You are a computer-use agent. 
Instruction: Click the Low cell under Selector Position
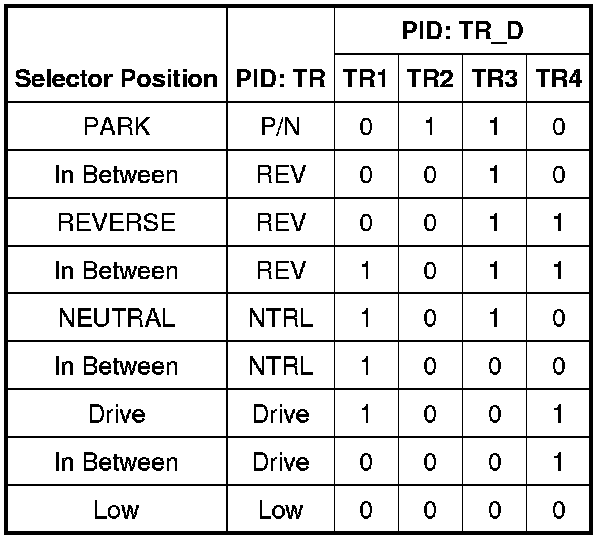tap(116, 511)
